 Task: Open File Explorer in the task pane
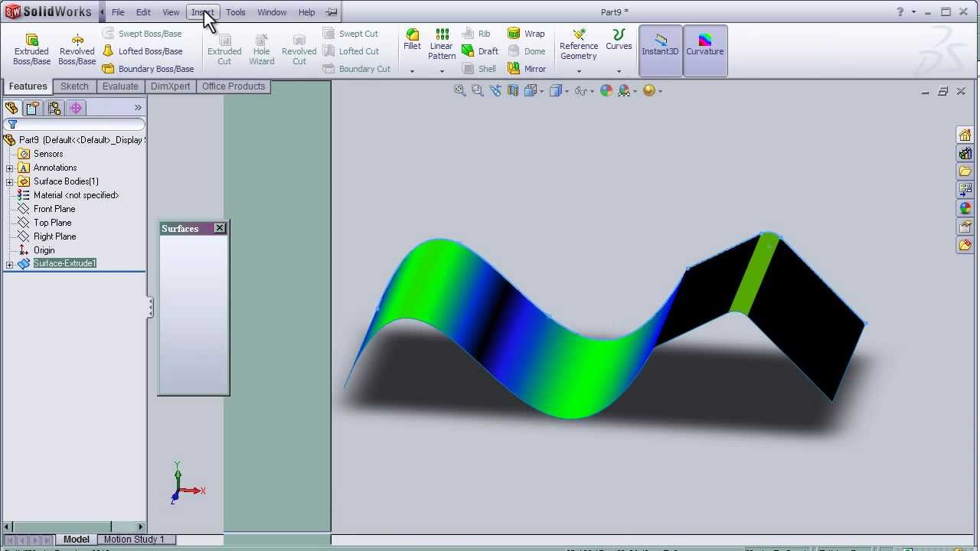tap(965, 171)
